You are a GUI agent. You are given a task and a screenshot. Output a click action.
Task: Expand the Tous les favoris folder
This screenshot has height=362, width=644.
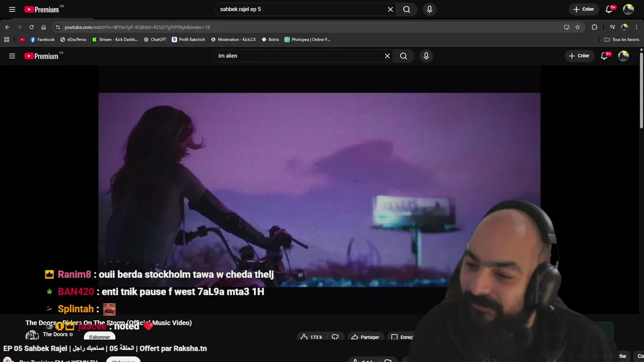622,39
